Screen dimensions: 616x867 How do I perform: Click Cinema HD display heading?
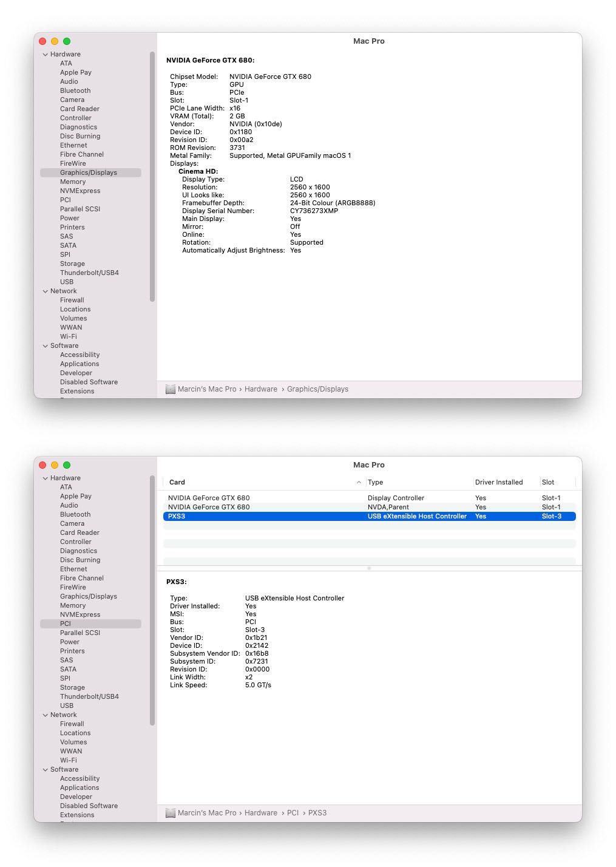(198, 171)
